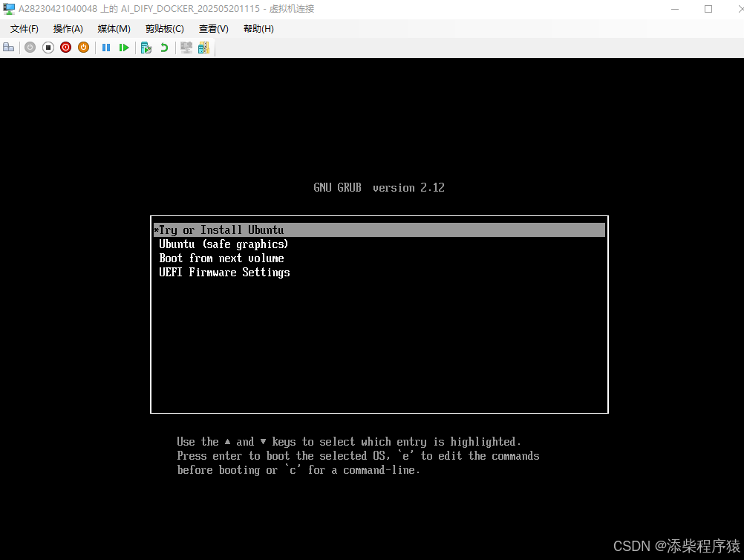Minimize the virtual machine connection window
This screenshot has height=560, width=744.
tap(675, 9)
